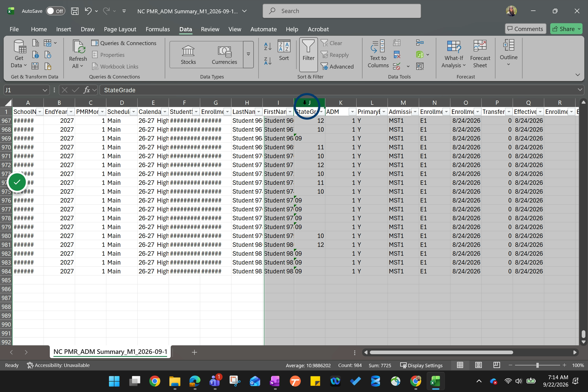Open the Get Data menu
Viewport: 588px width, 392px height.
[19, 54]
